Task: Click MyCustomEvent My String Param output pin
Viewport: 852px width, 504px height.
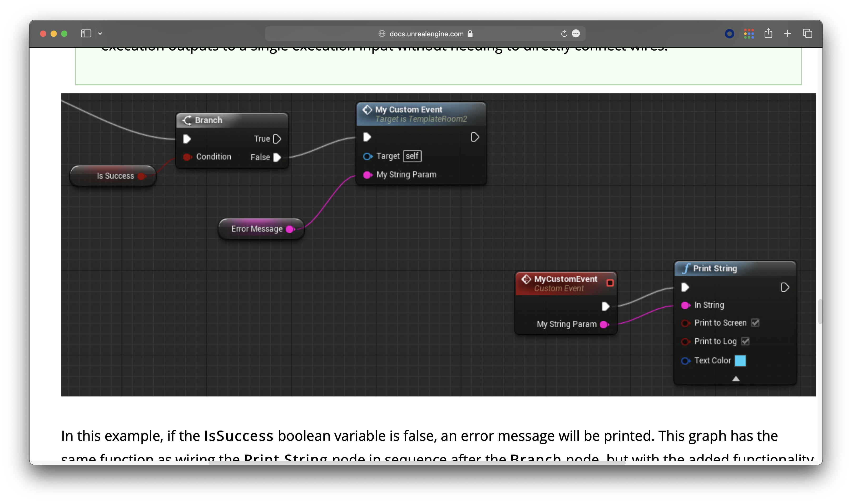Action: [605, 325]
